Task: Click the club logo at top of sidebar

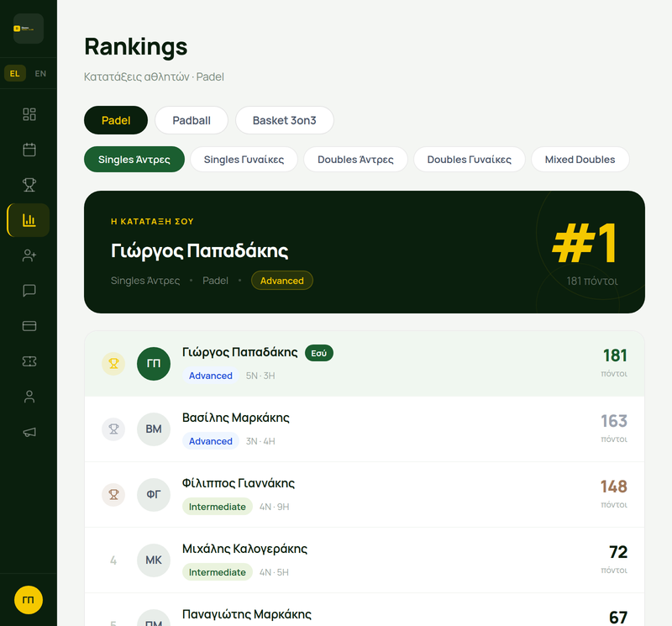Action: tap(29, 29)
